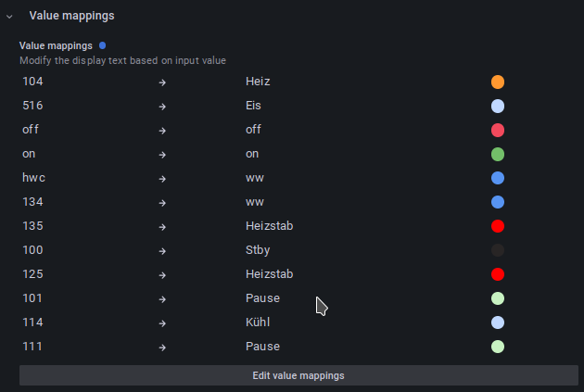Click the light blue color dot for Eis
The image size is (584, 392).
(x=498, y=106)
